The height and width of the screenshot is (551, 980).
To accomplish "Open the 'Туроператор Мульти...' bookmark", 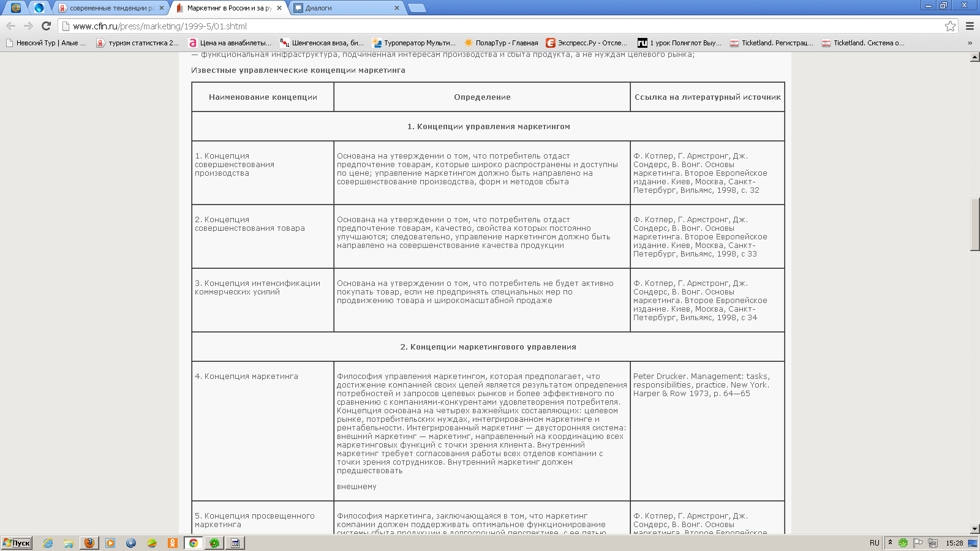I will 414,43.
